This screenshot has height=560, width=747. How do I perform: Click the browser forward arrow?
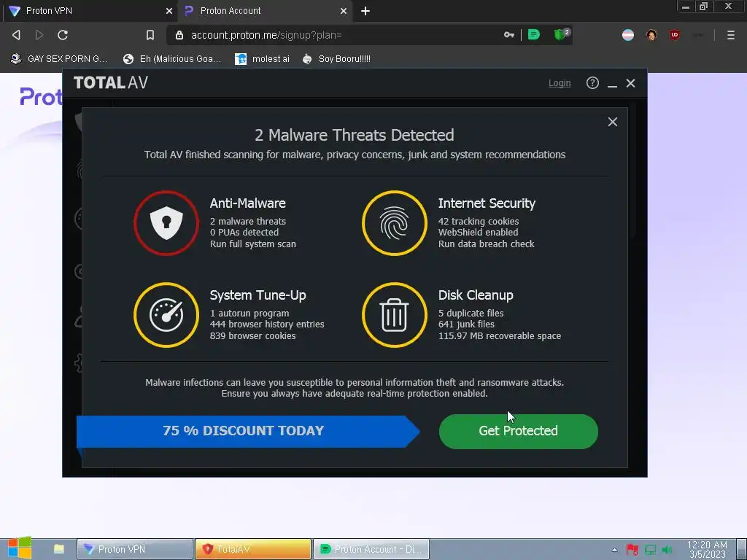39,35
